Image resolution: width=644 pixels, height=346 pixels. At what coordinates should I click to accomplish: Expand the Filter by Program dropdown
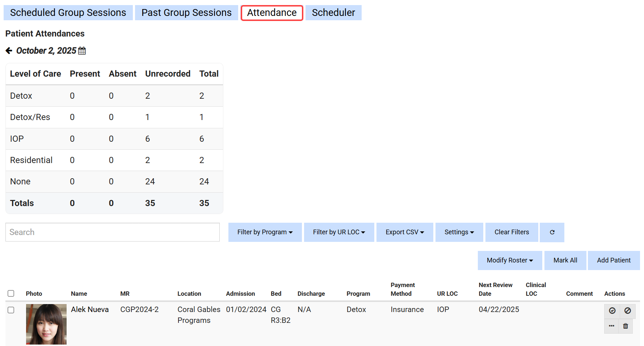pos(265,232)
